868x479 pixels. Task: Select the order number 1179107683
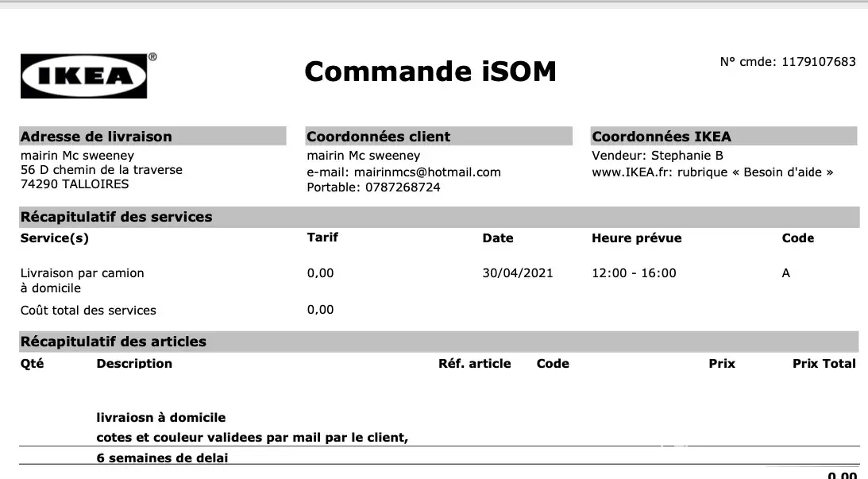tap(819, 62)
